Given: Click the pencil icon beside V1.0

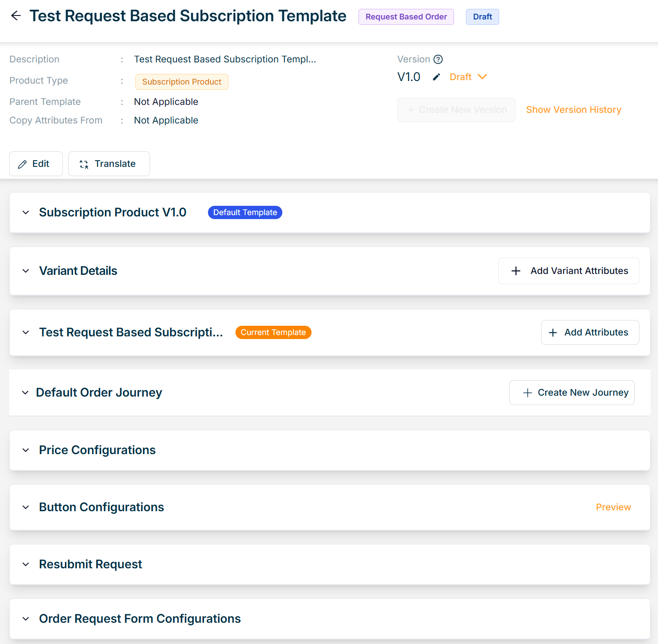Looking at the screenshot, I should (x=436, y=77).
